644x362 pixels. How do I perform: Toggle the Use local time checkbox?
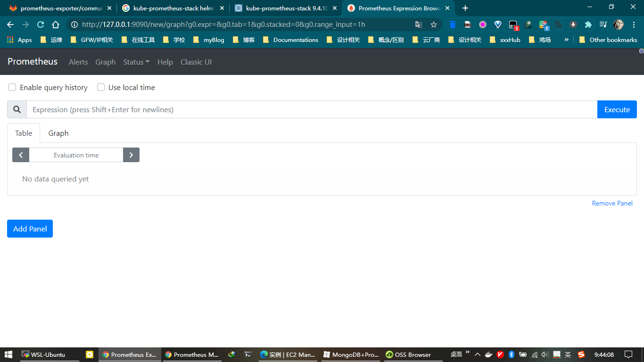101,87
